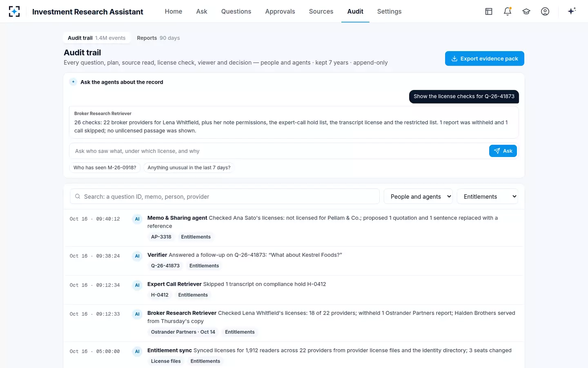
Task: Open the notifications bell
Action: 508,11
